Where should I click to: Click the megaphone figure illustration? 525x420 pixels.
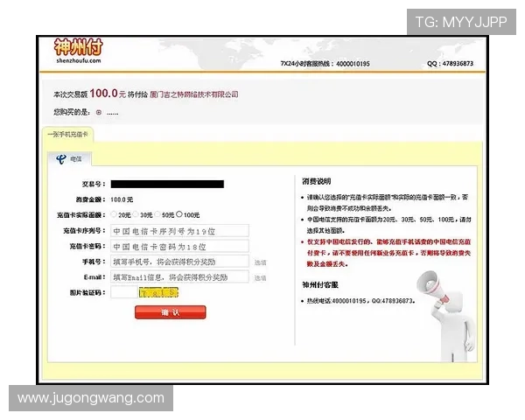point(445,317)
